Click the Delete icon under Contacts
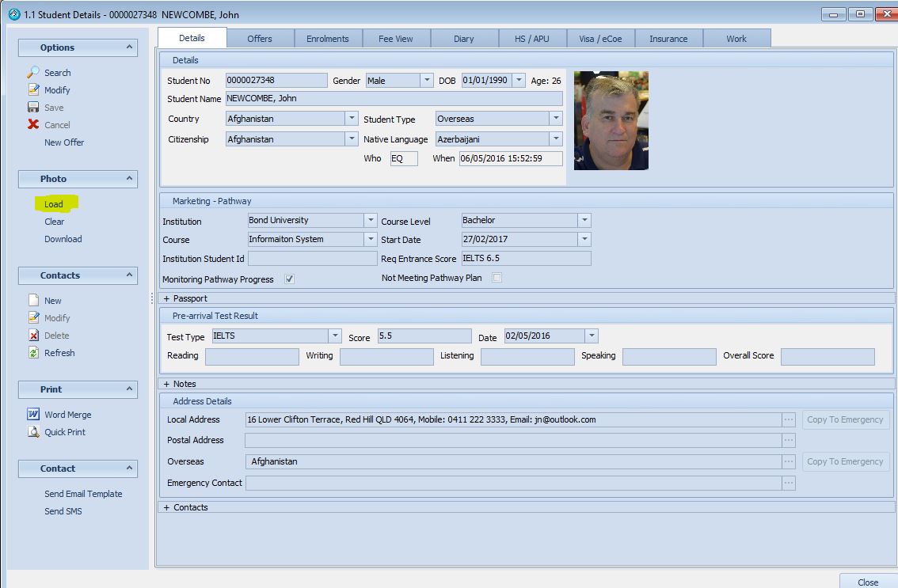 pyautogui.click(x=33, y=336)
